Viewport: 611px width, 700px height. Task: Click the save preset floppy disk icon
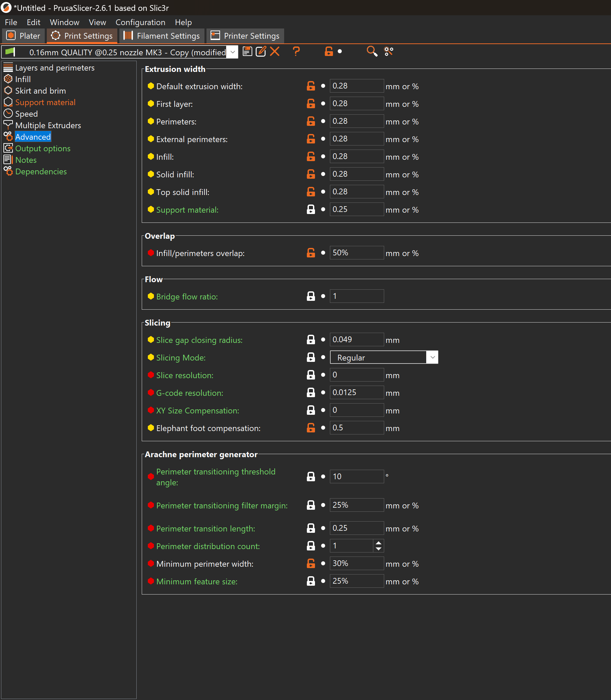point(247,52)
